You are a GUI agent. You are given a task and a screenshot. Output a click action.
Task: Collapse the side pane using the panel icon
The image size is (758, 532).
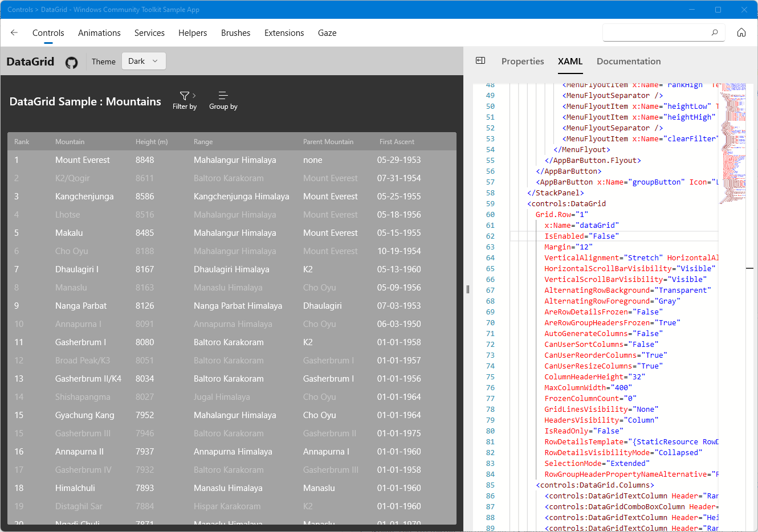coord(480,60)
